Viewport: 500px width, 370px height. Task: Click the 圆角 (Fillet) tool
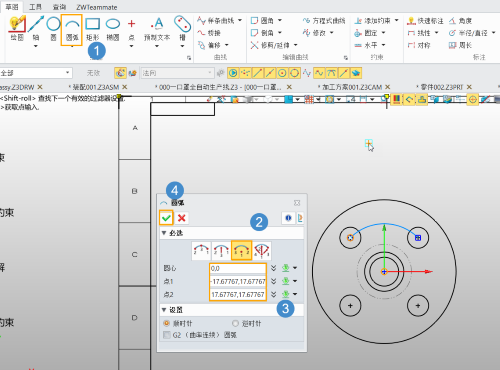pyautogui.click(x=262, y=21)
